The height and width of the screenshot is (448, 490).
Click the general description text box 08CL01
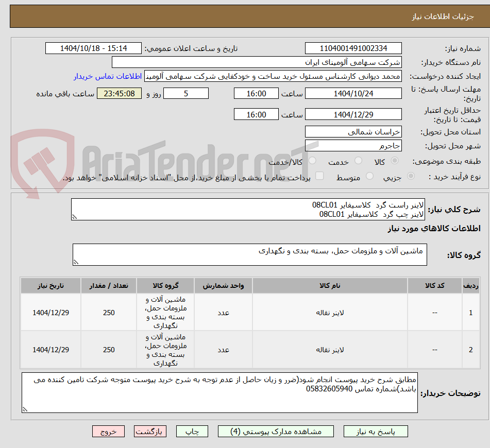point(248,209)
